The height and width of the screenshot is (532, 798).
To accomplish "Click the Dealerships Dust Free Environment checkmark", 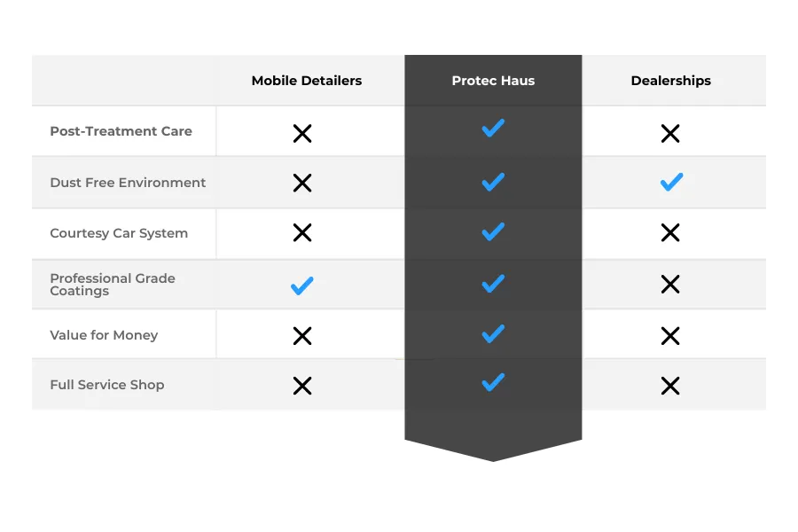I will coord(671,182).
